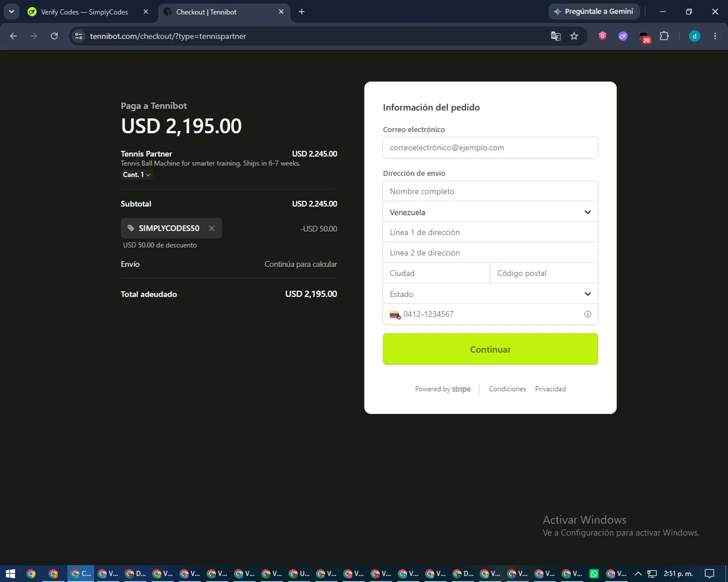
Task: Open the taskbar clock showing 2:51 p. m.
Action: click(678, 574)
